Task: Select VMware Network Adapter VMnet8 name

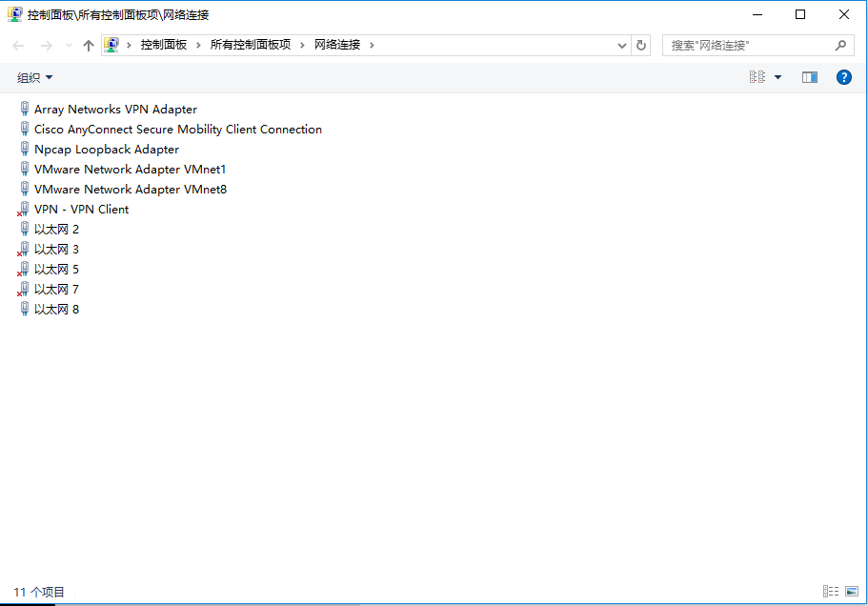Action: 131,190
